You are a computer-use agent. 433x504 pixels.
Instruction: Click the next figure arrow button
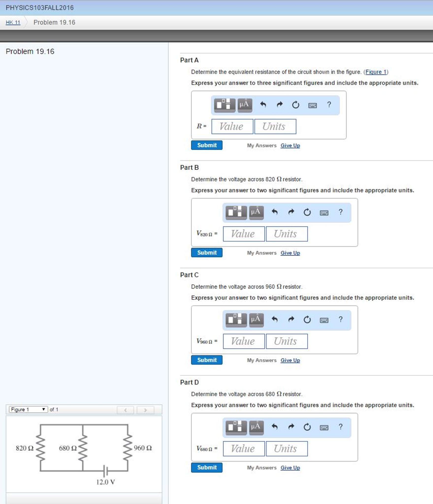pyautogui.click(x=145, y=410)
